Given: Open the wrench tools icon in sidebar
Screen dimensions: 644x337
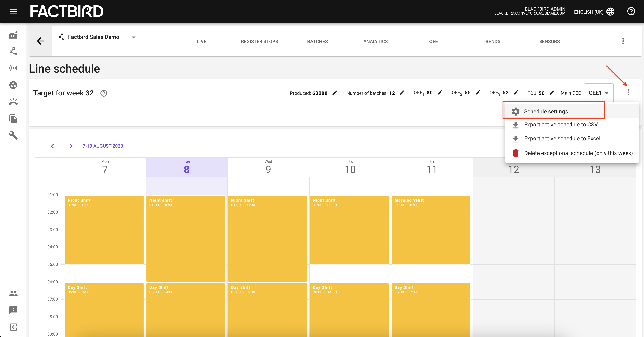Looking at the screenshot, I should tap(13, 135).
